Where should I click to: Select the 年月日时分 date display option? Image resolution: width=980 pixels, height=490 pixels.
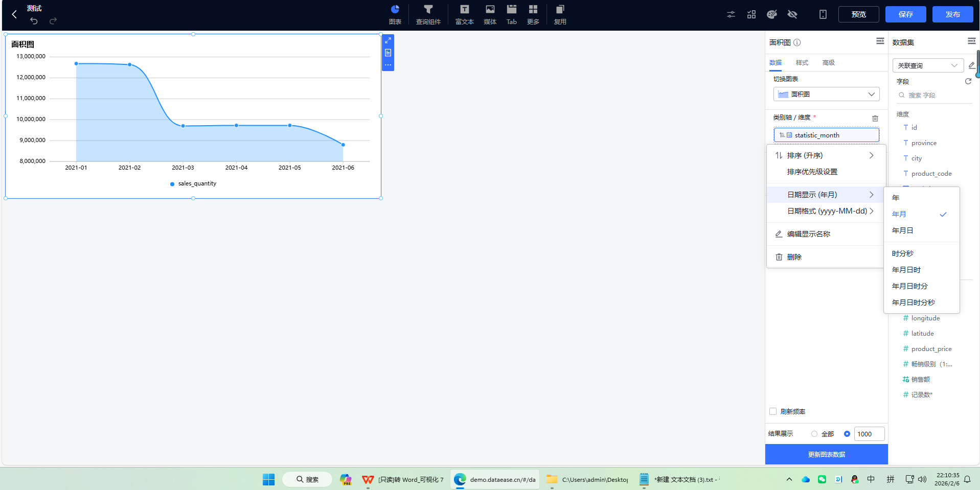point(922,286)
